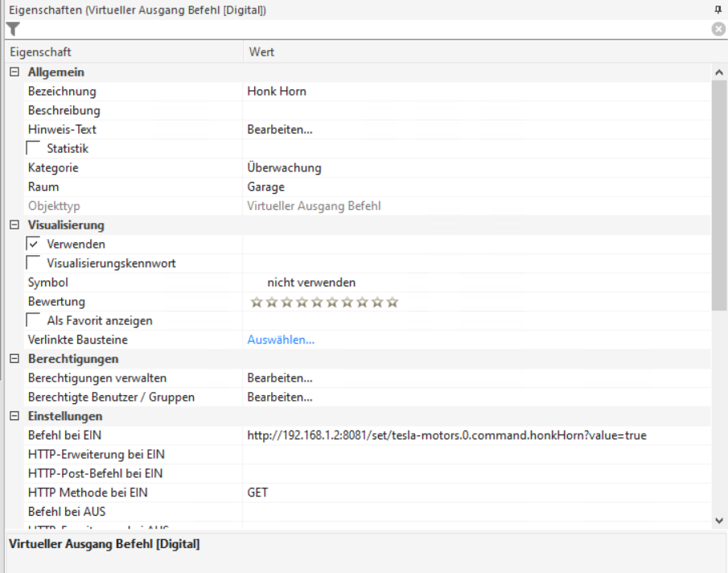This screenshot has height=573, width=728.
Task: Click the Eigenschaft column header
Action: click(x=124, y=52)
